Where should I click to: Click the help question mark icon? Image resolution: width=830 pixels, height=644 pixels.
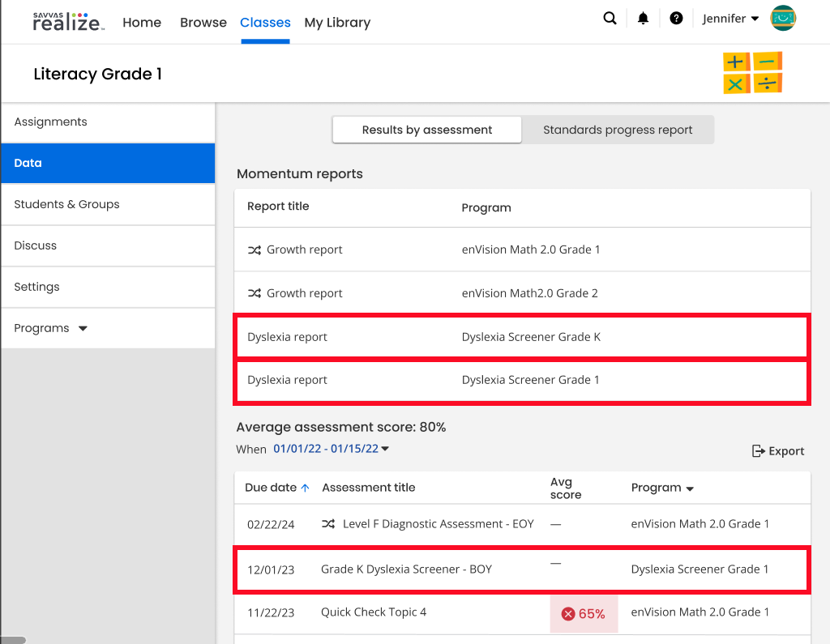(x=676, y=19)
